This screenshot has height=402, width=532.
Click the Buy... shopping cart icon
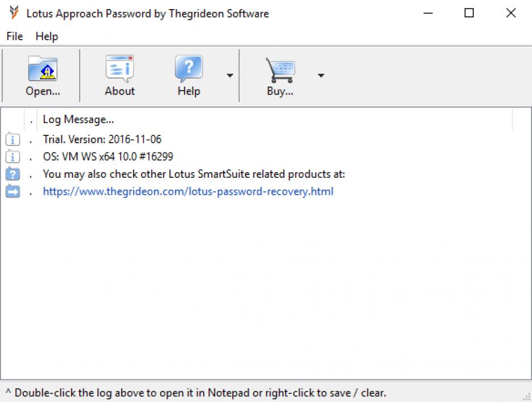click(280, 70)
